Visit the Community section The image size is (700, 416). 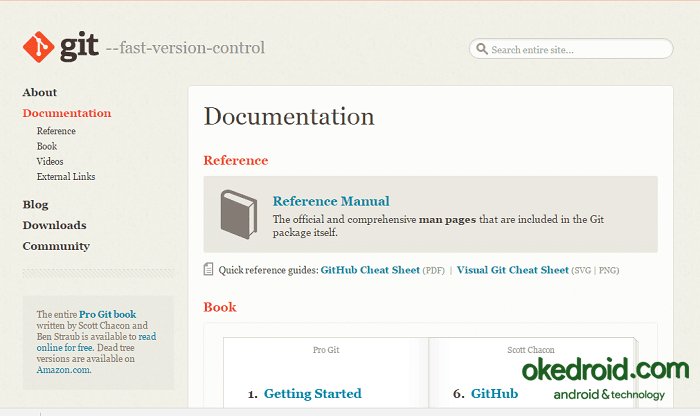pos(56,246)
